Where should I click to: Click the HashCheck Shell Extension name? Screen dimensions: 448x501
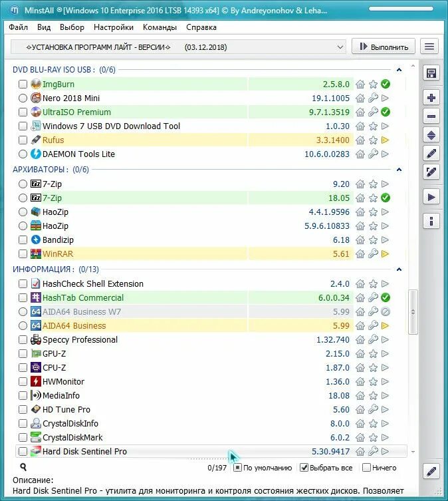pyautogui.click(x=93, y=283)
